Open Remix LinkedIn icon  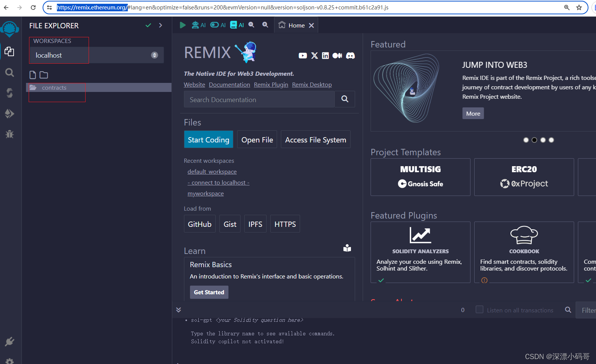325,56
